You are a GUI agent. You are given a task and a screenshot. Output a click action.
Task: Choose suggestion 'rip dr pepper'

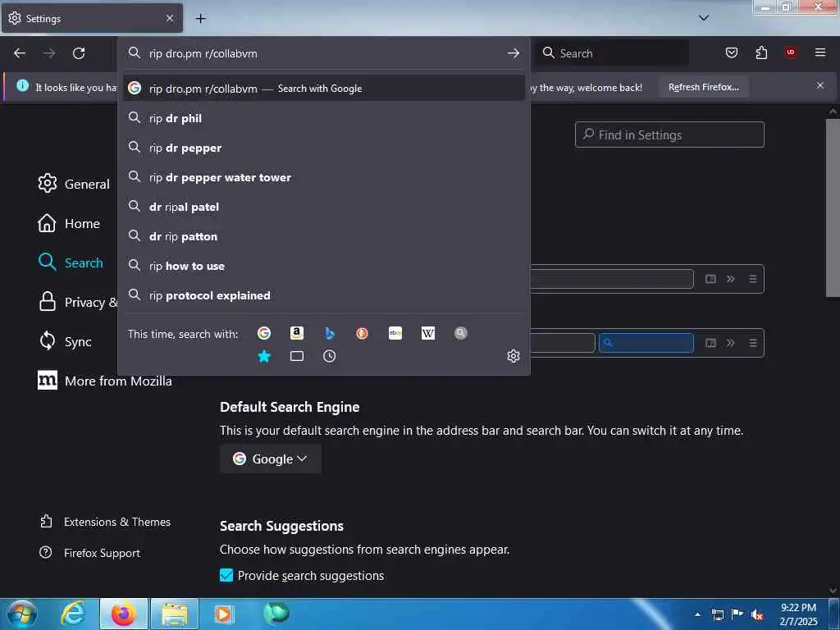click(x=323, y=148)
